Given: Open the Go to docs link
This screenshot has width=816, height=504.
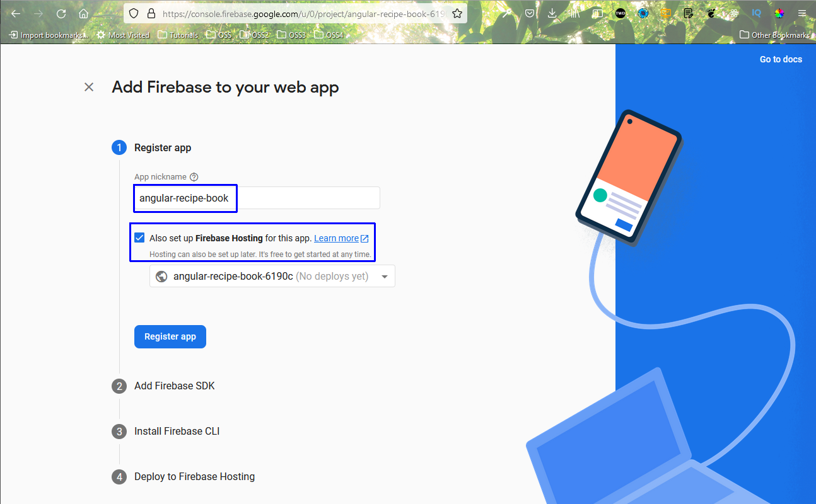Looking at the screenshot, I should pyautogui.click(x=781, y=59).
